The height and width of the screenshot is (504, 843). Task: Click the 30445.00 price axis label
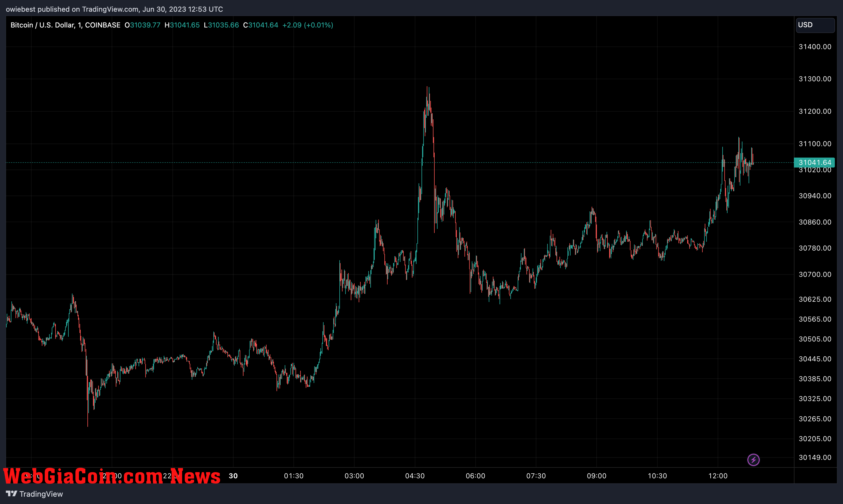815,359
